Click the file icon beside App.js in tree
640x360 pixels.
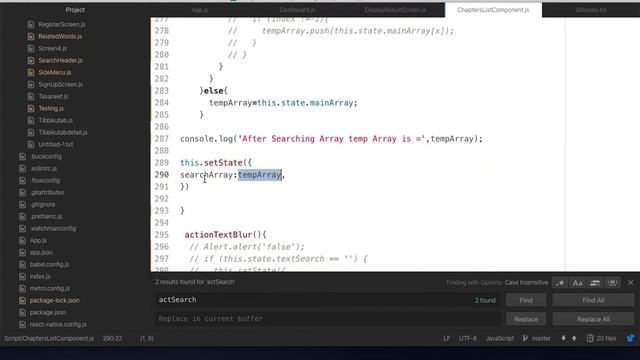click(x=22, y=240)
